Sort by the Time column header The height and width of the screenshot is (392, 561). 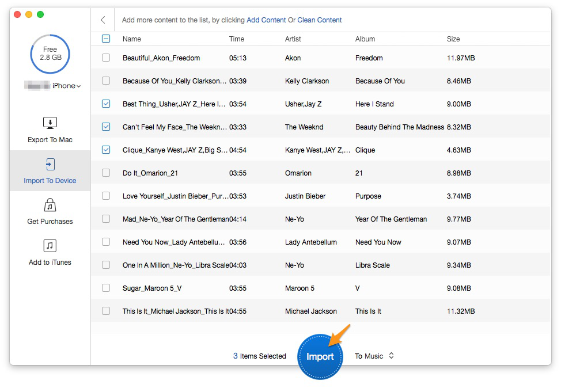click(237, 39)
